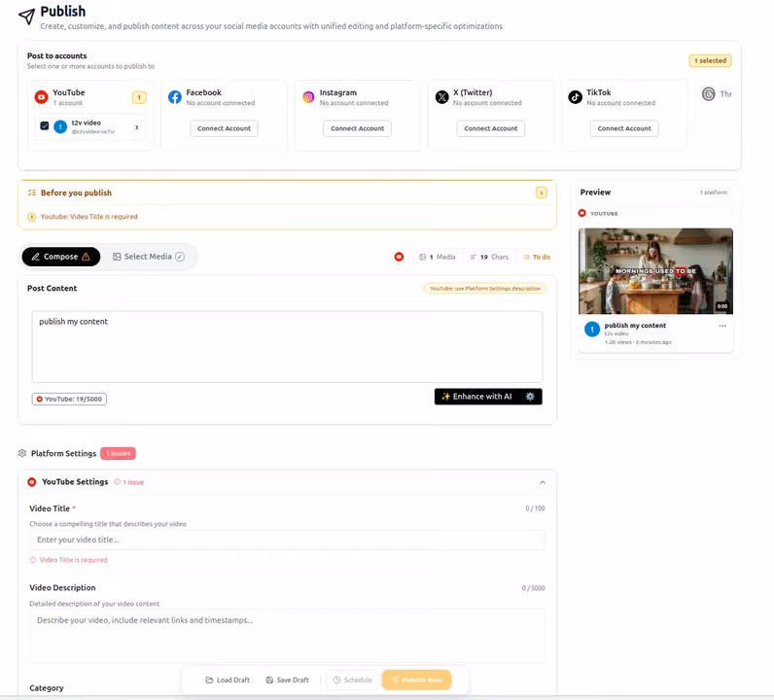The image size is (774, 700).
Task: Click the Platform Settings gear icon
Action: 22,453
